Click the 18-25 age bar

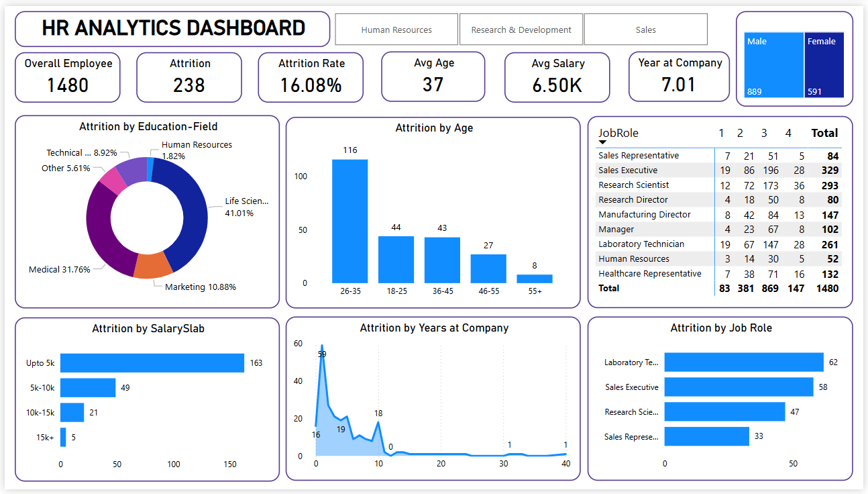396,259
